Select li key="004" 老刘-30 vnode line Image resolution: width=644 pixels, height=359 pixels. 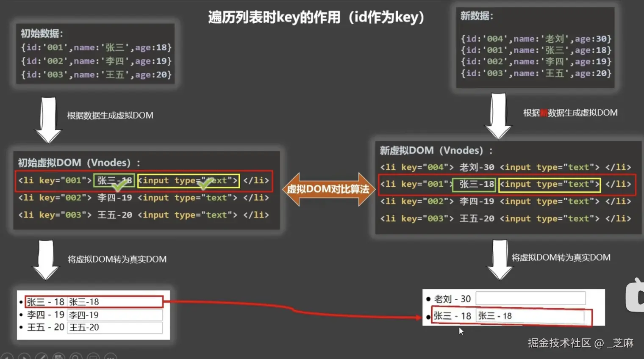click(505, 167)
